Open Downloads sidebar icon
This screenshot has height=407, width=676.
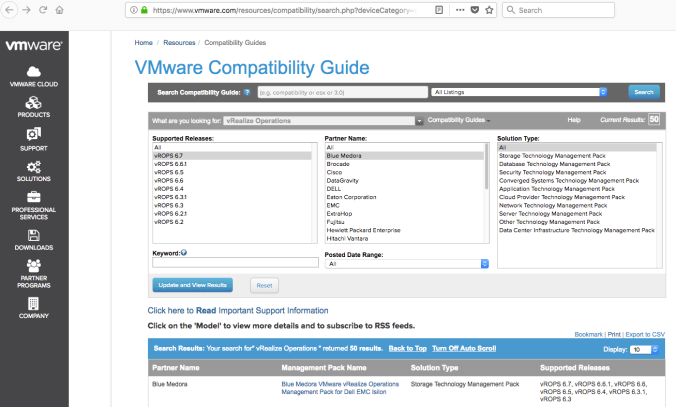pyautogui.click(x=34, y=240)
